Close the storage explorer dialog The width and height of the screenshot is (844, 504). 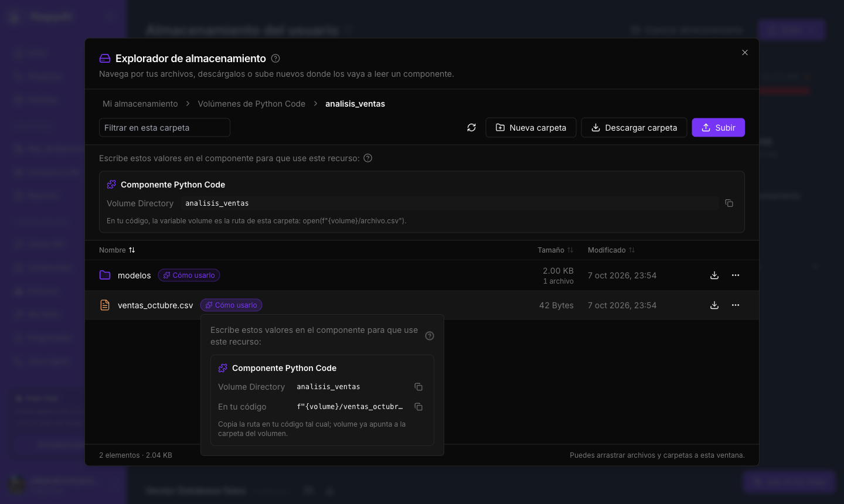[745, 53]
